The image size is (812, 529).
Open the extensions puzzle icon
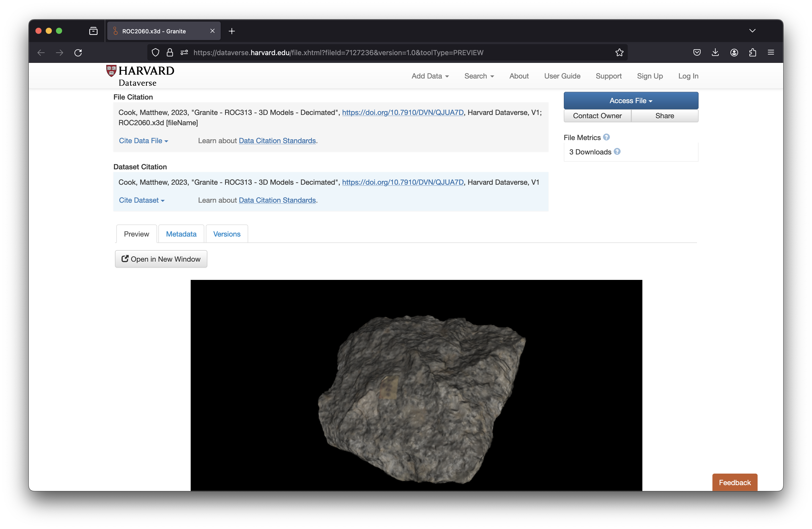(752, 53)
